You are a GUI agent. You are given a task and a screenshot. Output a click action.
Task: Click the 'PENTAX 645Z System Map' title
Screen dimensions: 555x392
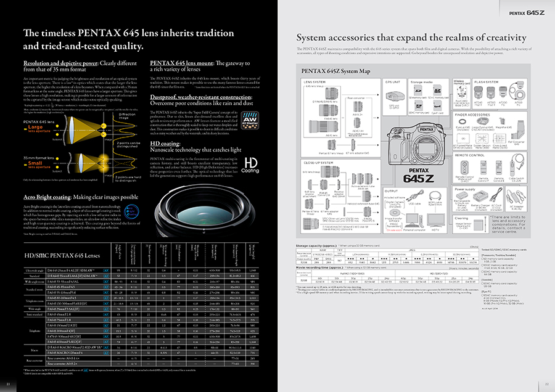[x=335, y=71]
